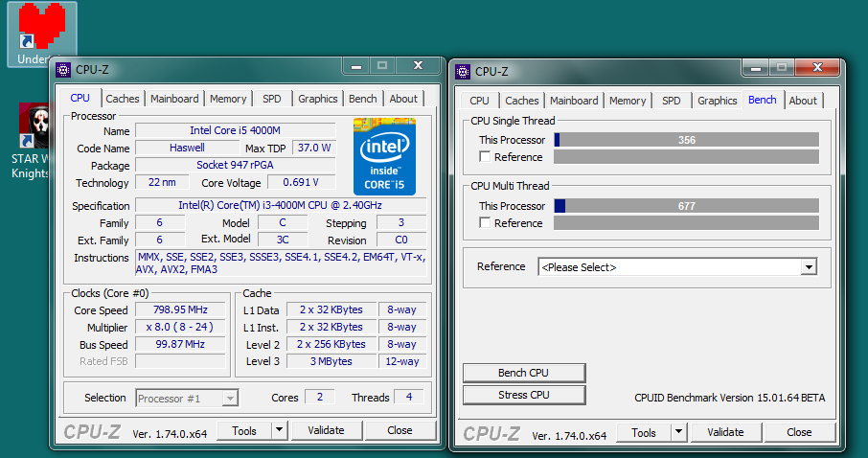Image resolution: width=868 pixels, height=458 pixels.
Task: Click the Code Name value Haswell
Action: tap(187, 148)
